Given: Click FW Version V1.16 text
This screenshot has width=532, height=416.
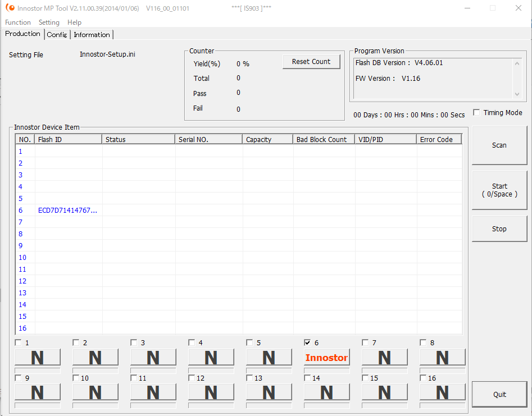Looking at the screenshot, I should click(x=388, y=79).
